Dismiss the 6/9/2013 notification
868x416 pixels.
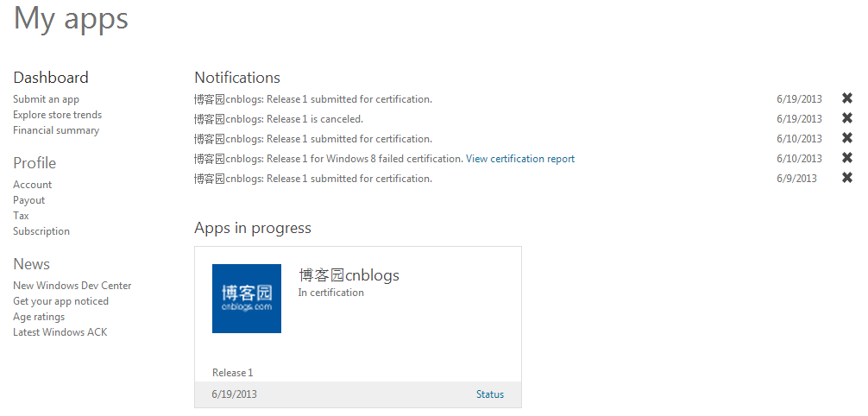[847, 178]
